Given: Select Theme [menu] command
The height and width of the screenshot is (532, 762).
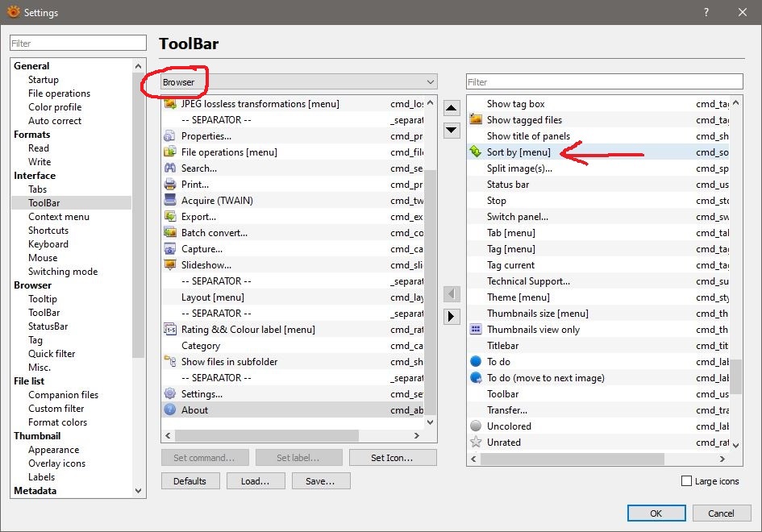Looking at the screenshot, I should click(x=598, y=297).
